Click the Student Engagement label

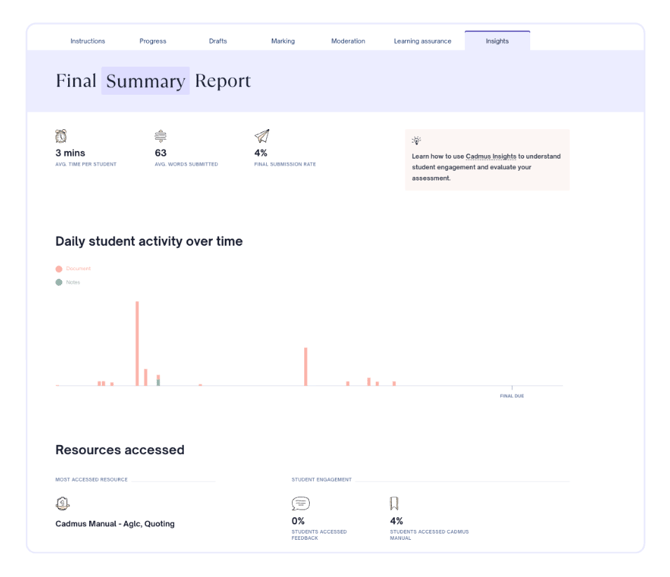322,480
